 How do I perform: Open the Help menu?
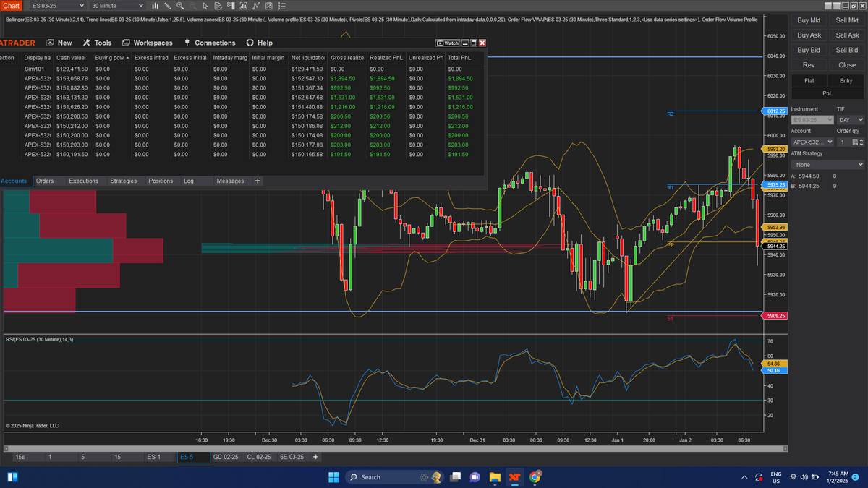coord(260,43)
